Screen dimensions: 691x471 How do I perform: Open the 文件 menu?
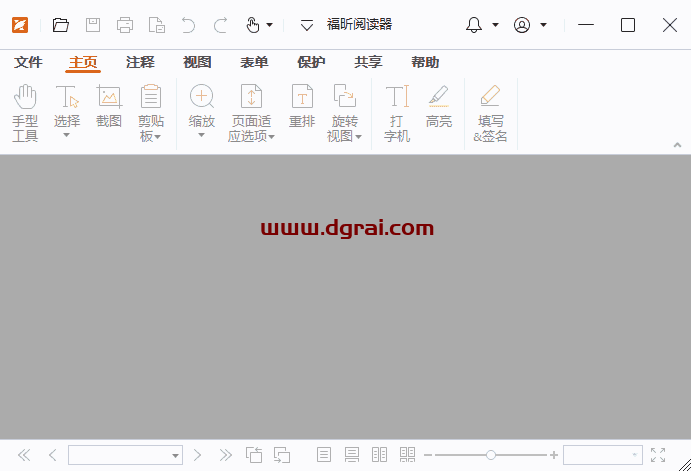point(28,62)
